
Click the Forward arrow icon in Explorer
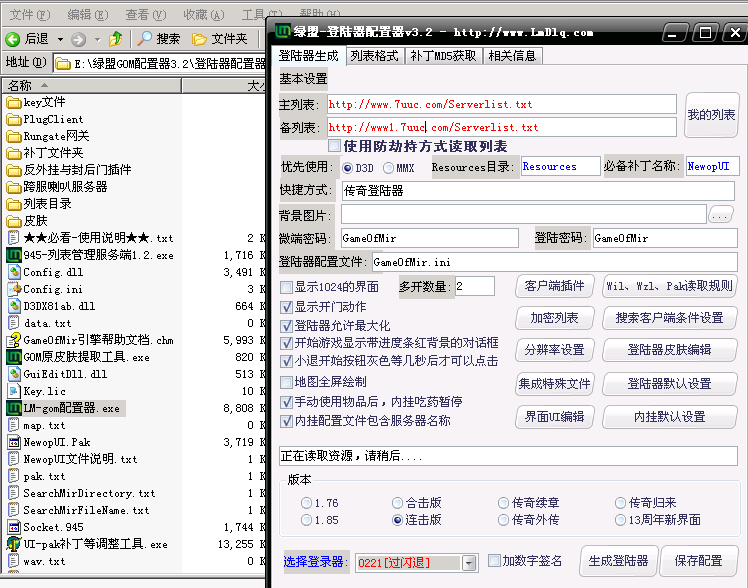pyautogui.click(x=78, y=39)
